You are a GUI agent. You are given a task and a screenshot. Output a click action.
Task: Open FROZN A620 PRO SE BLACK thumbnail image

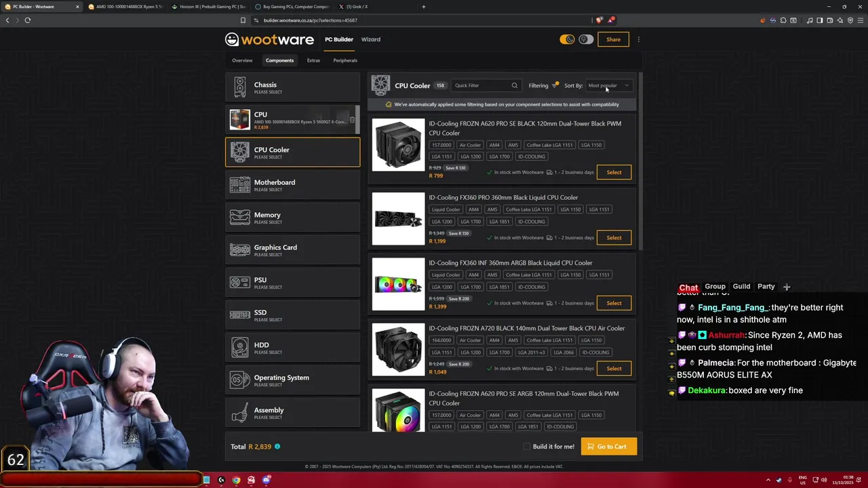click(398, 145)
